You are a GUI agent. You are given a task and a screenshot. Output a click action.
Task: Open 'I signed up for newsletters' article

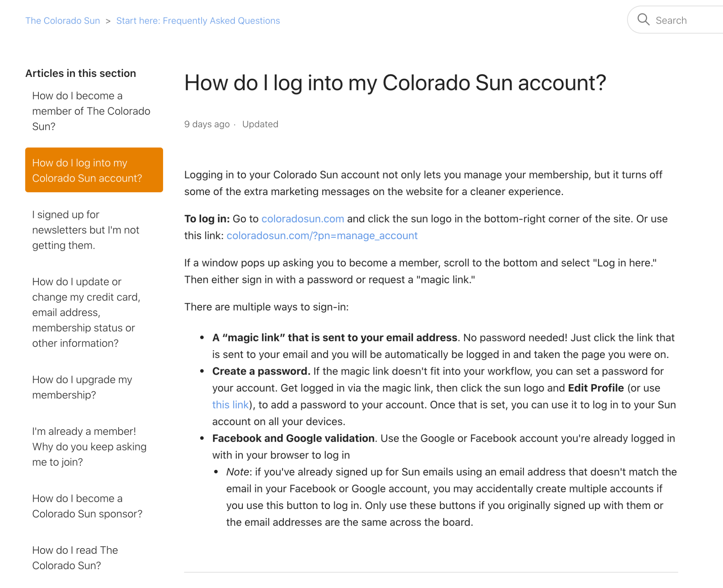click(x=85, y=230)
